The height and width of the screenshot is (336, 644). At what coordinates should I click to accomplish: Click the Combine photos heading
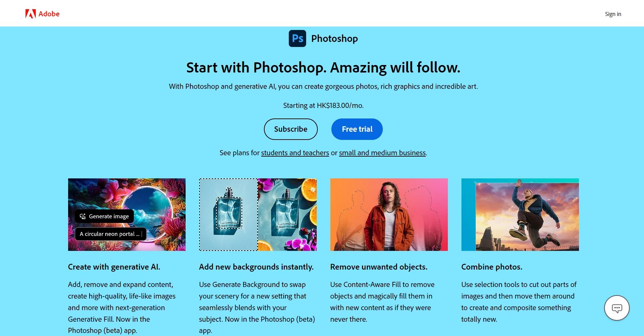(x=492, y=267)
